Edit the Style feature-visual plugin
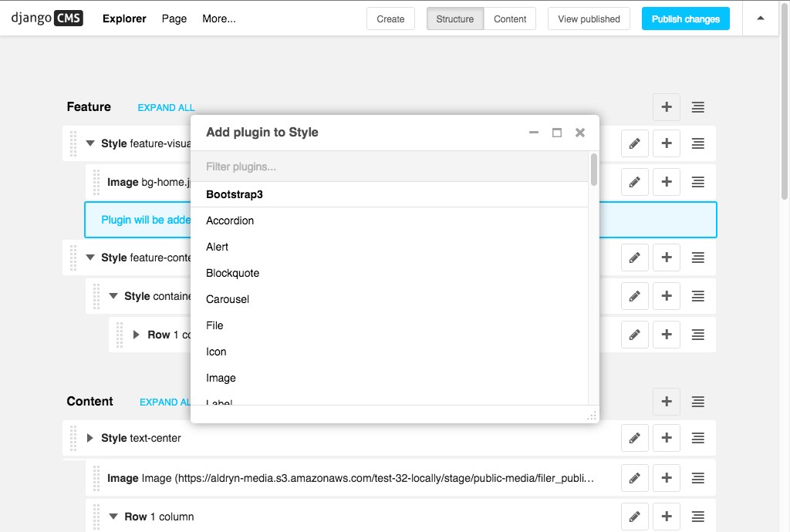The height and width of the screenshot is (532, 790). coord(635,143)
